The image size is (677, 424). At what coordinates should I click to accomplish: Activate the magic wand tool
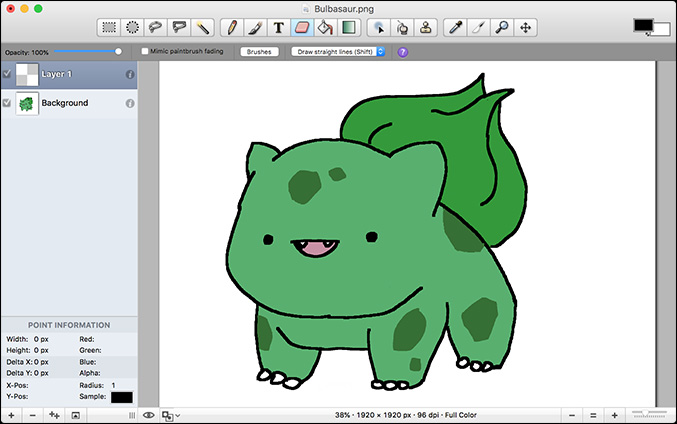pos(202,28)
